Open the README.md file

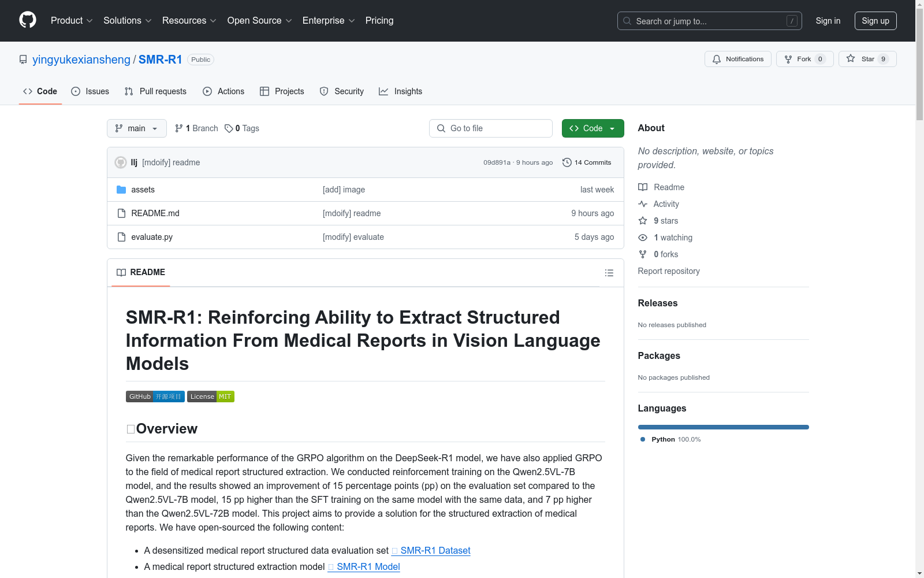coord(155,213)
